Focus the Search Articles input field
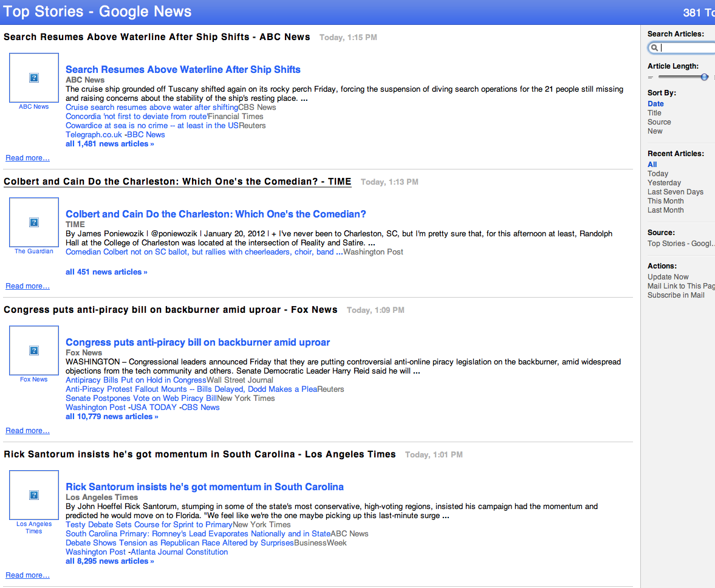The height and width of the screenshot is (588, 715). point(682,47)
